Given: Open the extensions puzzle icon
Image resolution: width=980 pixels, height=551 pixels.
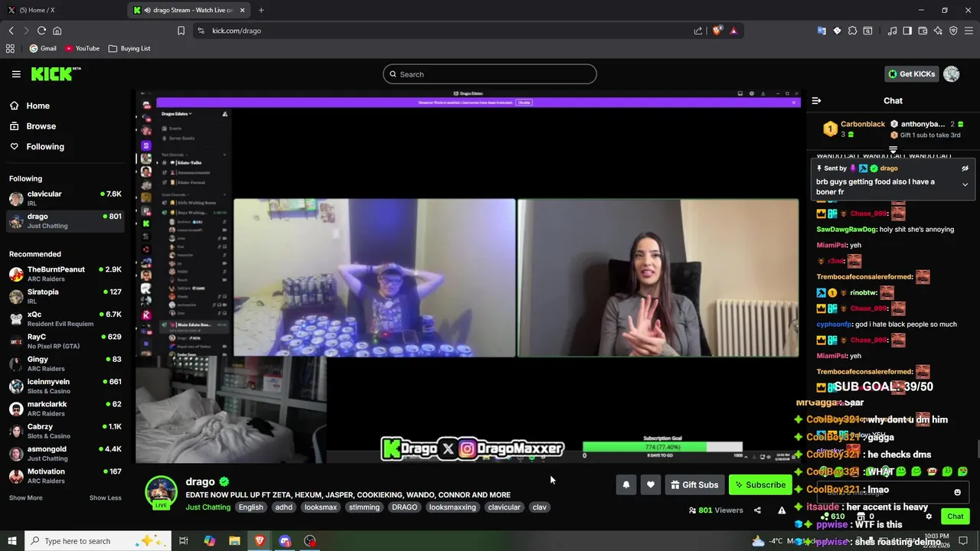Looking at the screenshot, I should pos(852,31).
